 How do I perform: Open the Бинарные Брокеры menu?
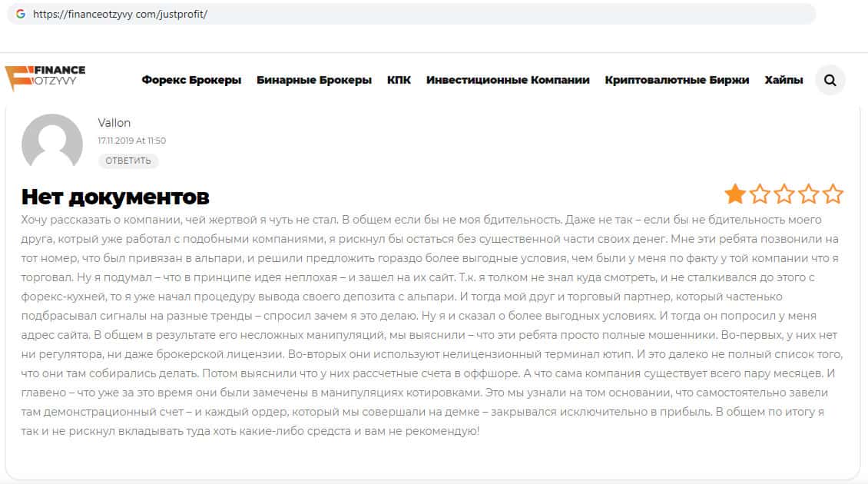tap(314, 80)
